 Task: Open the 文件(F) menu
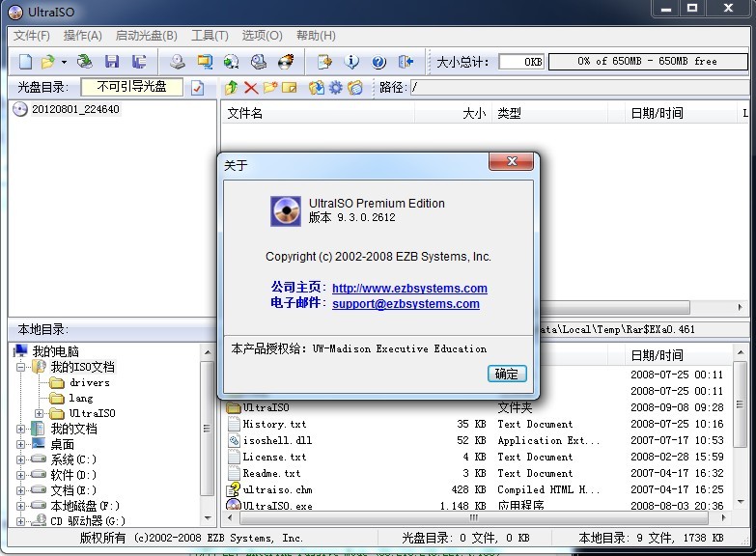tap(31, 36)
